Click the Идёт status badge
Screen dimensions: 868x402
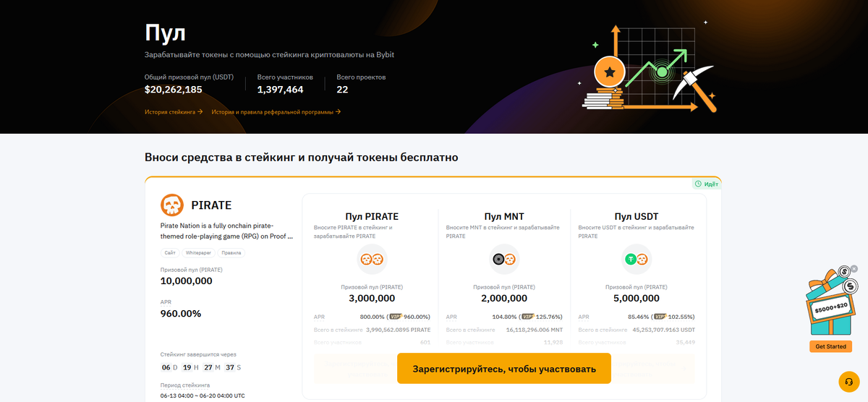pos(707,184)
